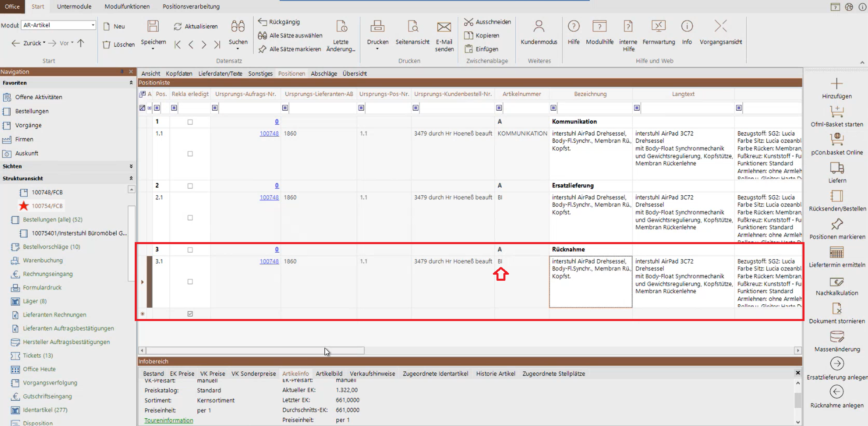Click Dokument stornieren icon
868x426 pixels.
837,309
